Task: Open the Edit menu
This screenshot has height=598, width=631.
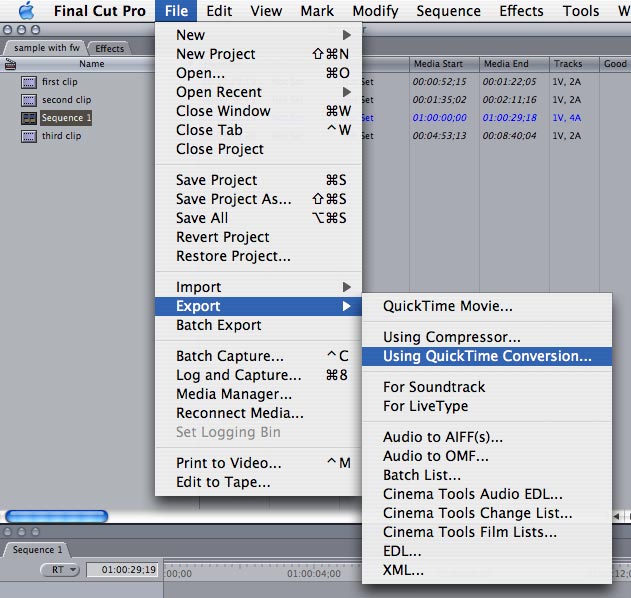Action: 219,11
